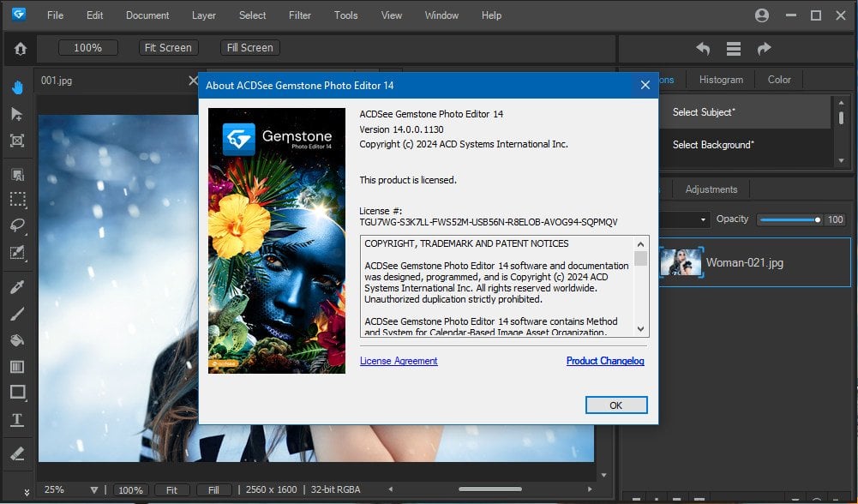Click OK in the About dialog

coord(616,405)
